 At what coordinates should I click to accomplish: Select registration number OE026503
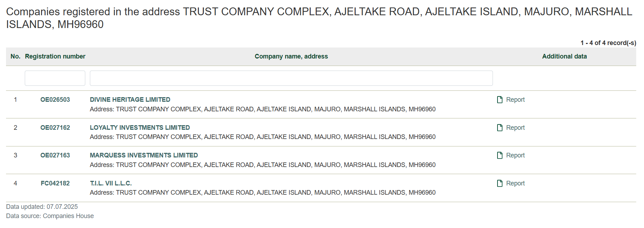(55, 100)
